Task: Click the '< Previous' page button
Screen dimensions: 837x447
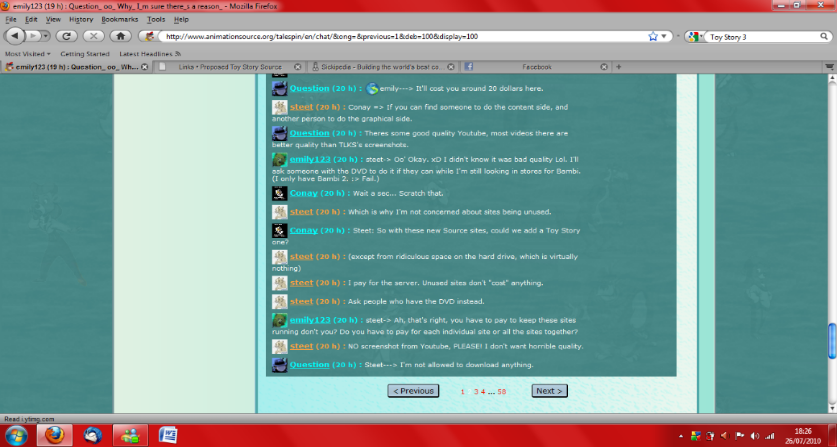Action: tap(413, 391)
